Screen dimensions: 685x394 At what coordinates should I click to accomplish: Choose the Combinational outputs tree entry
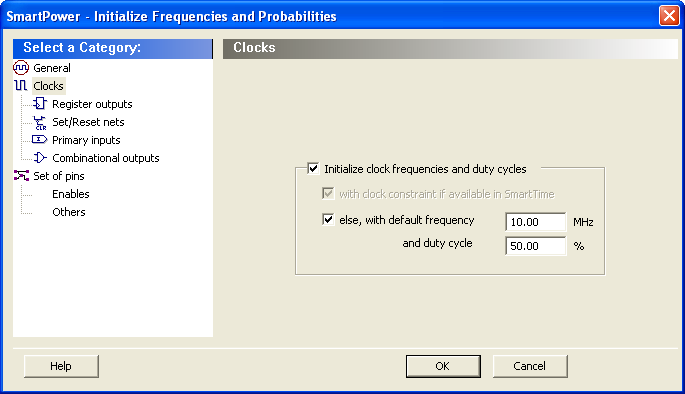click(106, 158)
